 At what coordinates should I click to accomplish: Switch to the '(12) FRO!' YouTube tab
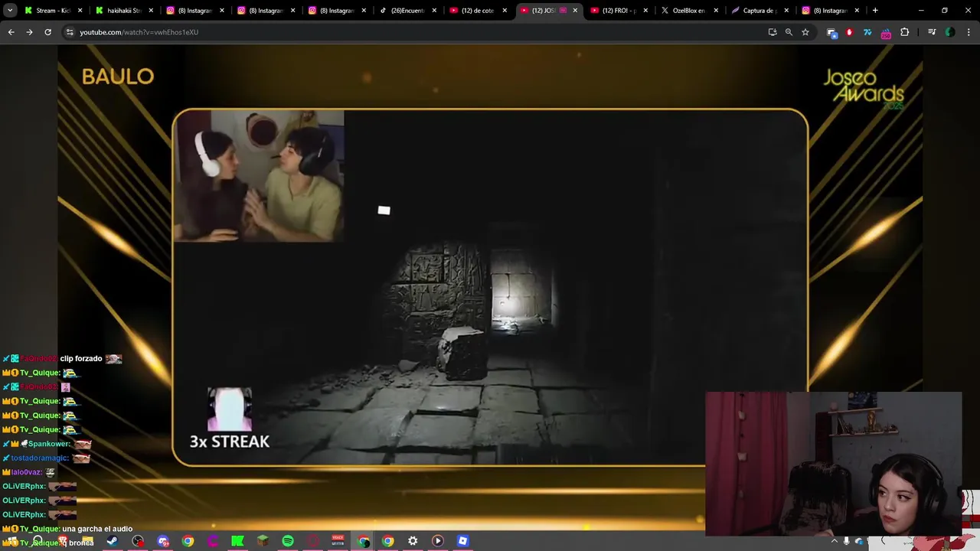[618, 11]
